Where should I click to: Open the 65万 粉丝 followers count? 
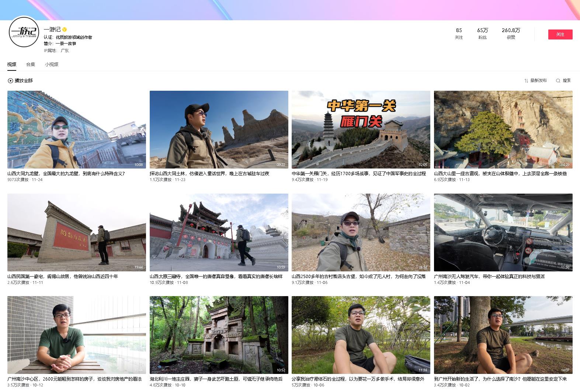(482, 33)
